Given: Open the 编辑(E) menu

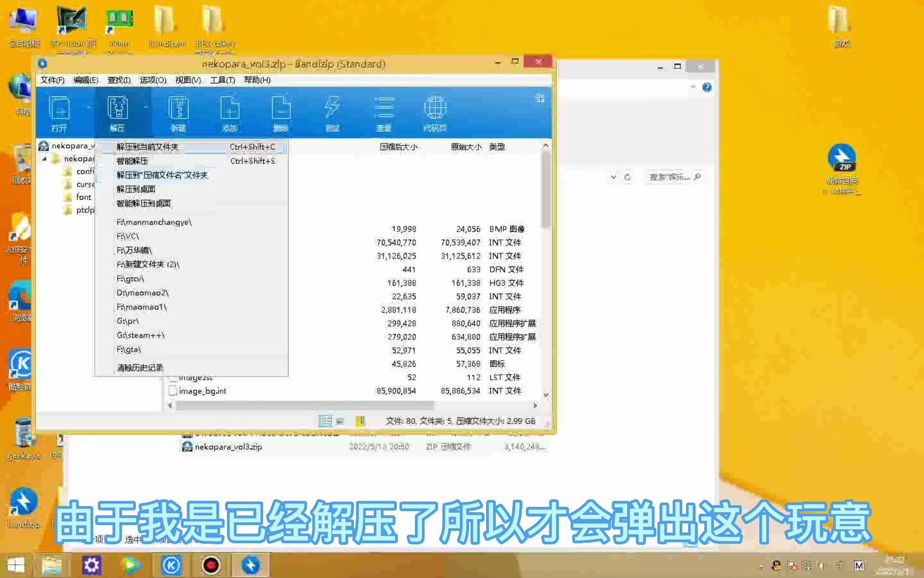Looking at the screenshot, I should (x=86, y=80).
